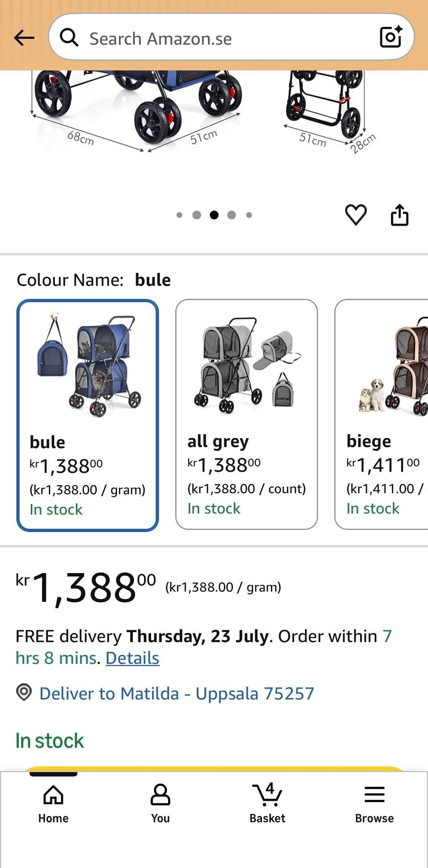The height and width of the screenshot is (868, 428).
Task: Tap the back arrow icon
Action: click(x=24, y=38)
